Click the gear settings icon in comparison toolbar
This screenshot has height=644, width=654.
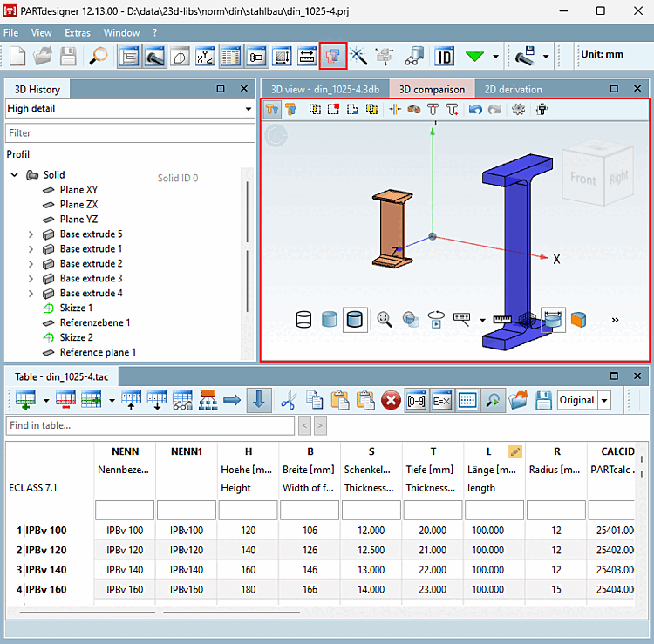pos(518,109)
